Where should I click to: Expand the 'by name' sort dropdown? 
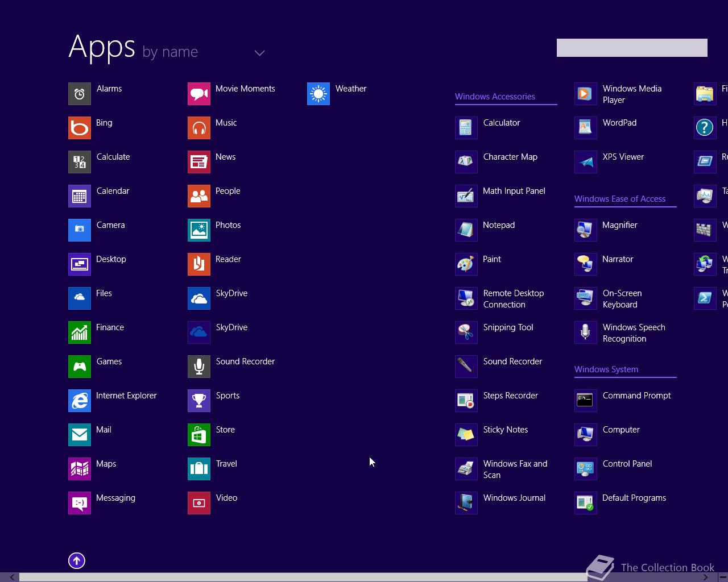click(259, 53)
